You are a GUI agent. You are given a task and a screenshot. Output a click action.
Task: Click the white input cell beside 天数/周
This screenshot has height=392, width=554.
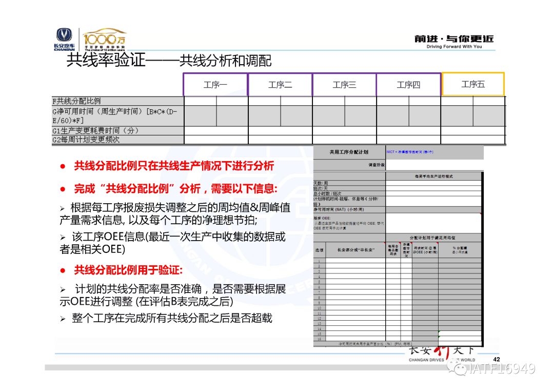click(433, 183)
